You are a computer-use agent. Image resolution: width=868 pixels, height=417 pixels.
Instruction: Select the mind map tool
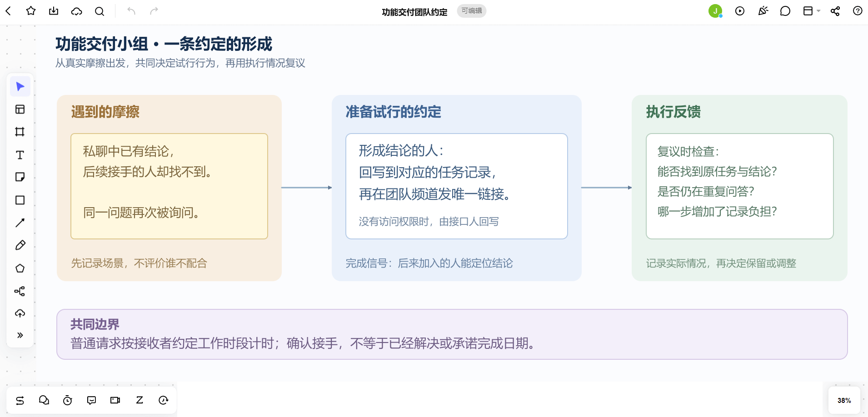point(20,291)
